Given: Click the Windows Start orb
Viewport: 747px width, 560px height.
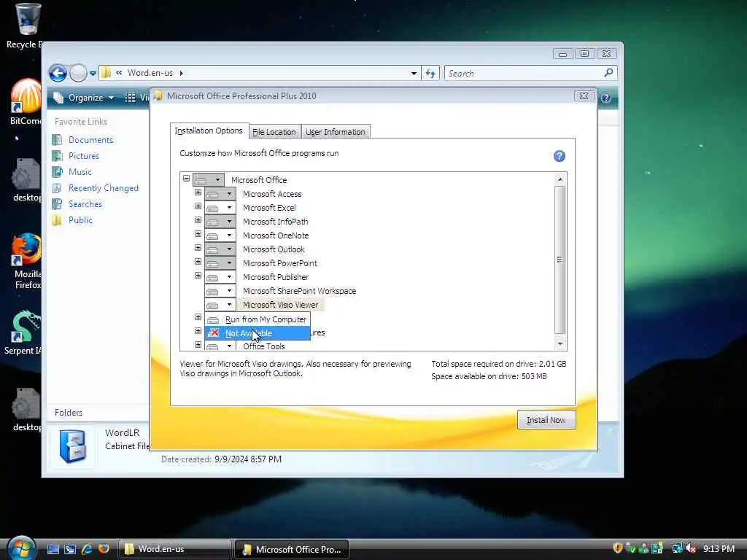Looking at the screenshot, I should 21,548.
